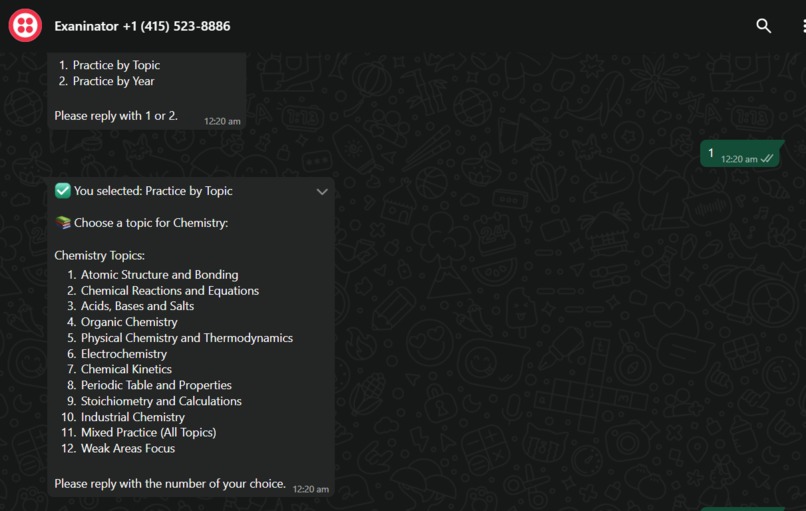Click 'Weak Areas Focus' entry

(128, 448)
